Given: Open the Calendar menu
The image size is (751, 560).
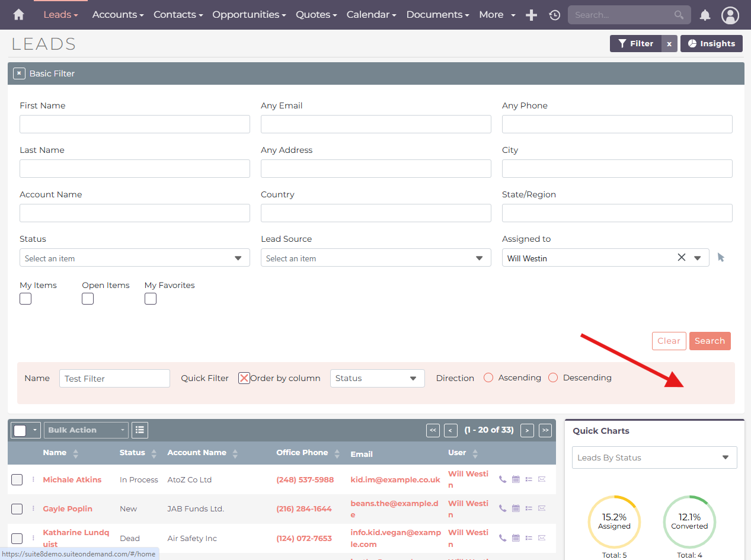Looking at the screenshot, I should click(371, 15).
